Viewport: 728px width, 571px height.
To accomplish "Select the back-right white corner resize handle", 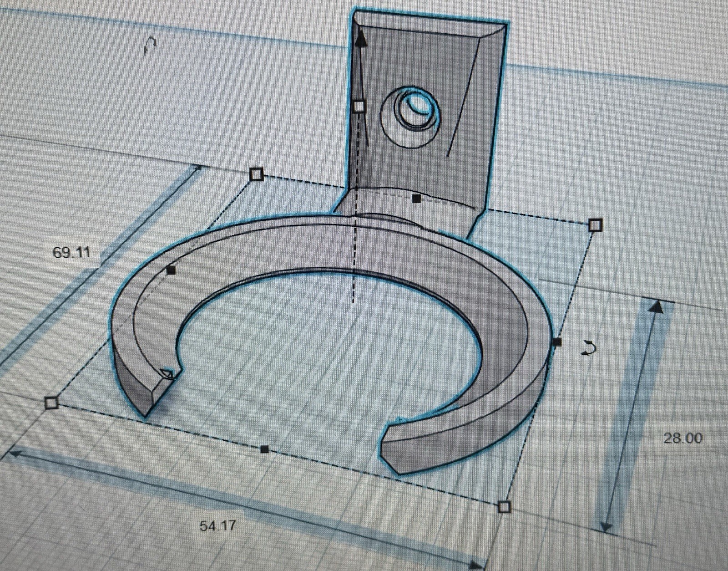I will click(x=595, y=225).
